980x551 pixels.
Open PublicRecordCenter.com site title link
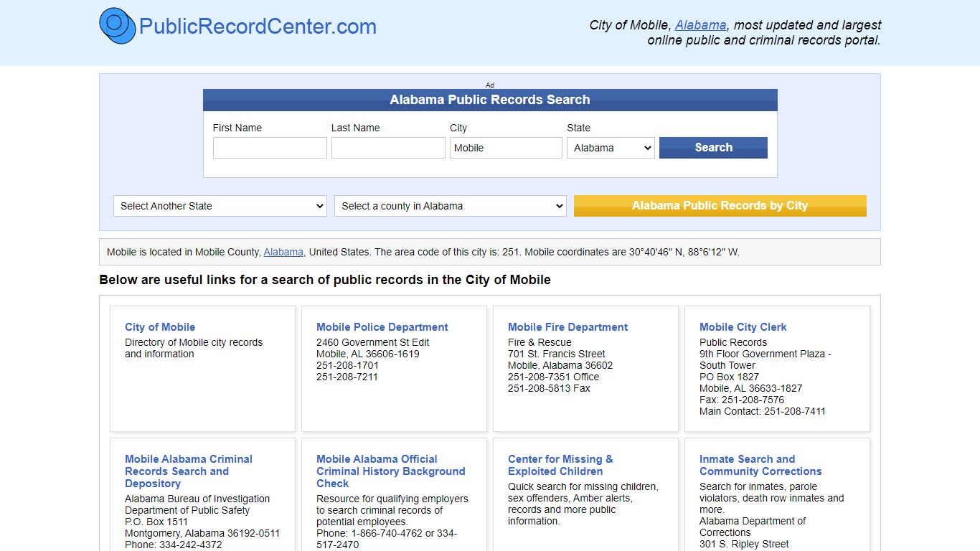[x=258, y=27]
